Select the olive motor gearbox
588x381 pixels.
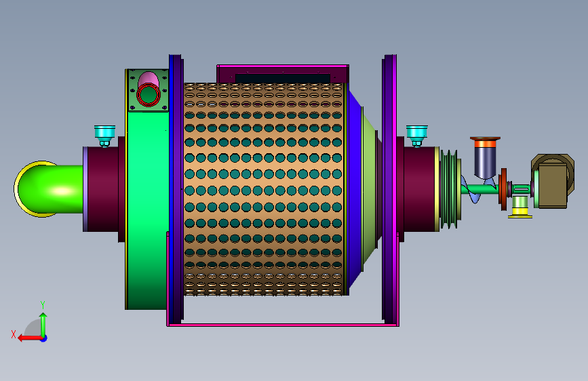pyautogui.click(x=553, y=181)
